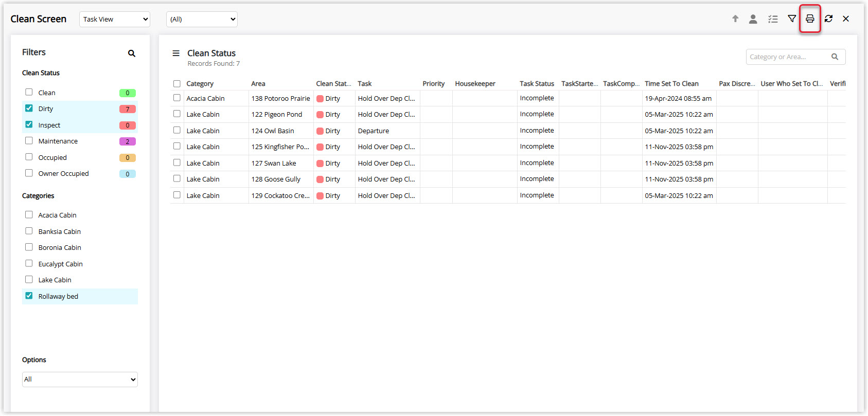Check the Banksia Cabin category filter

pyautogui.click(x=29, y=231)
